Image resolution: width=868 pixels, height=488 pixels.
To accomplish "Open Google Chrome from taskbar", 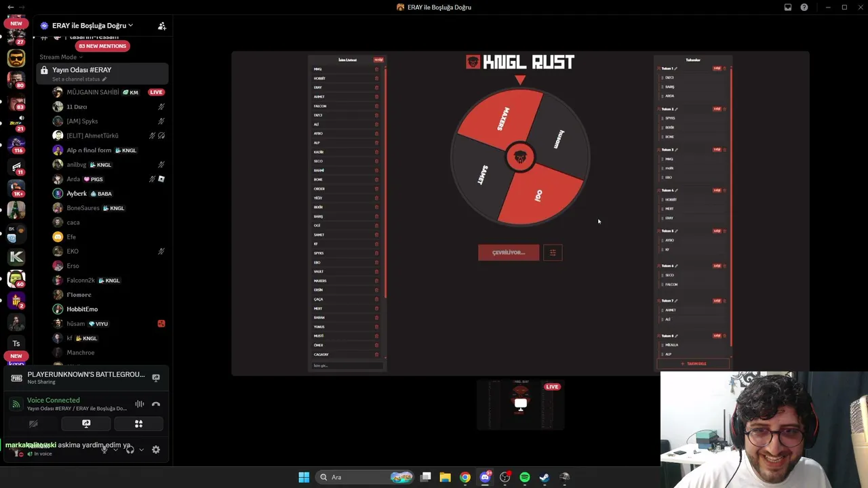I will coord(465,477).
